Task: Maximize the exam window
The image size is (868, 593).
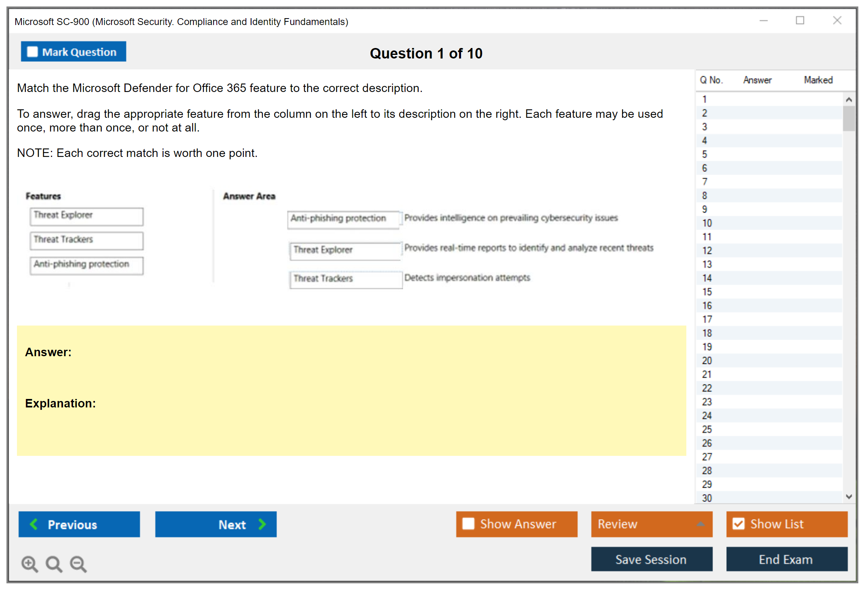Action: [800, 21]
